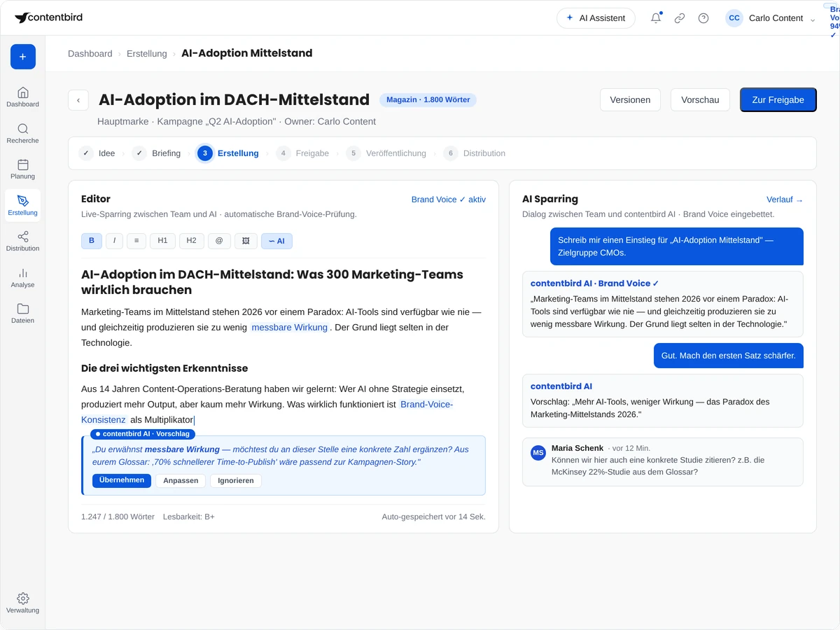Viewport: 840px width, 630px height.
Task: Open Recherche in sidebar
Action: pos(23,133)
